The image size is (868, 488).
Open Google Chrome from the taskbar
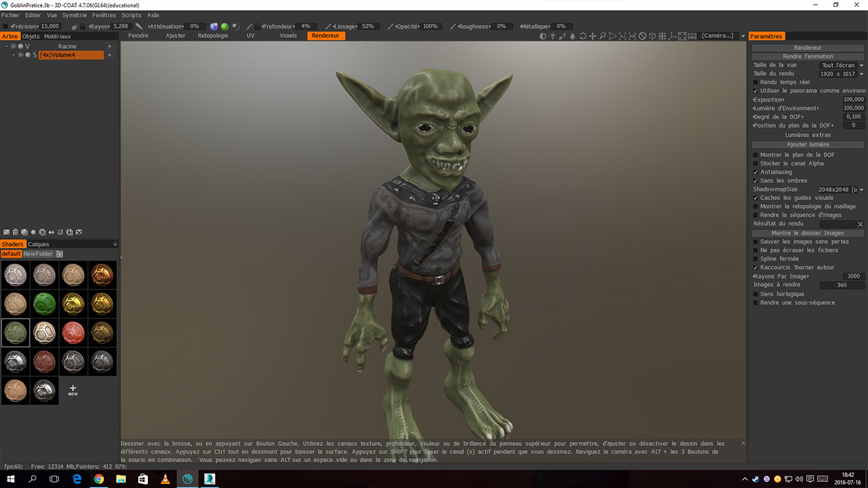tap(98, 479)
